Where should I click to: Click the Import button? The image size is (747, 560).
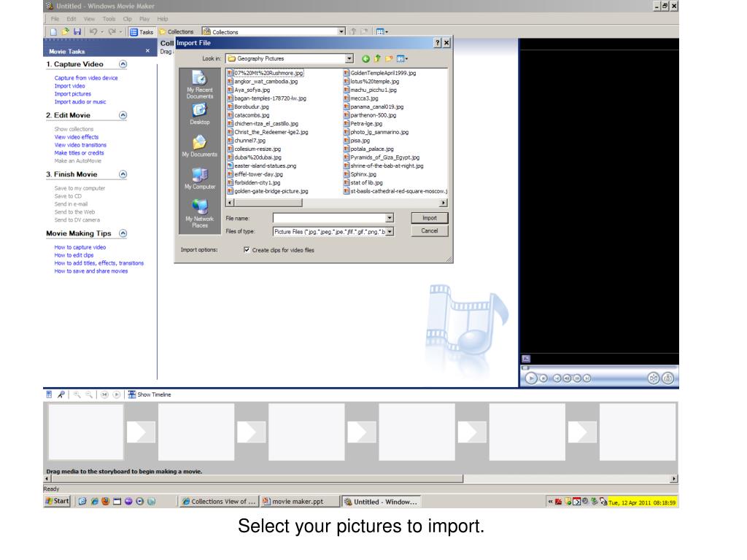tap(429, 218)
